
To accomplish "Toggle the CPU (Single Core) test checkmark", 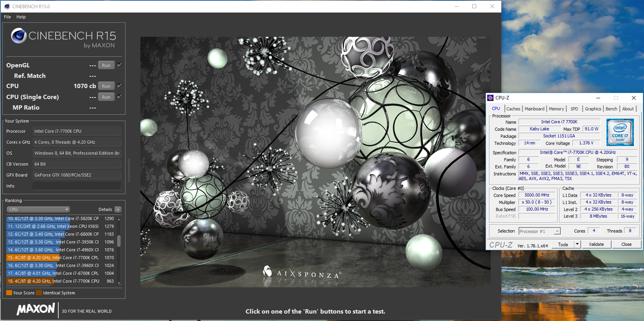I will point(119,96).
